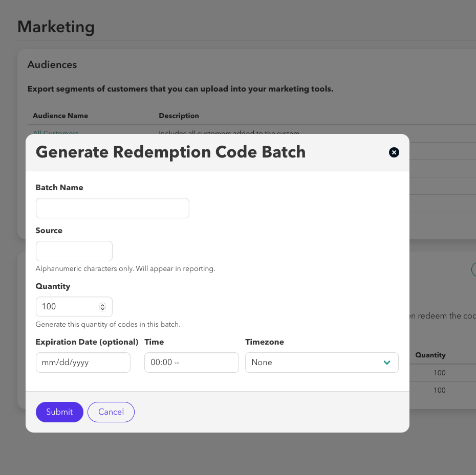Click the Audience Name column header
476x475 pixels.
(60, 116)
